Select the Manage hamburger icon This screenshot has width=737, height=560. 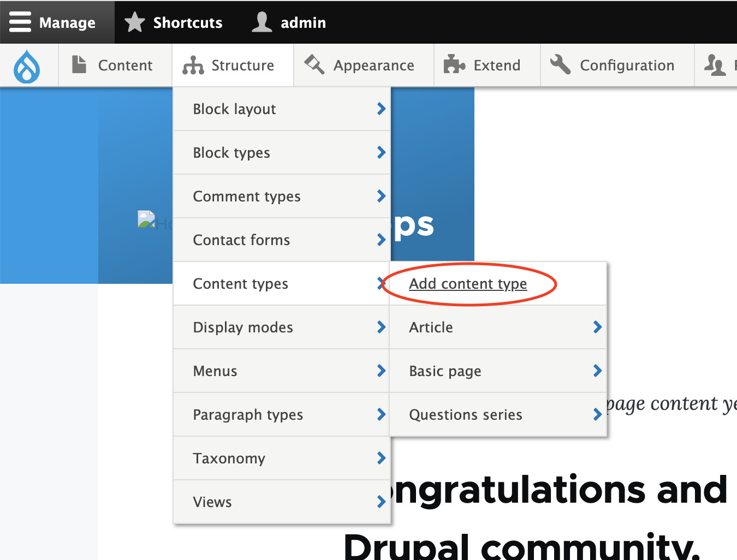(20, 22)
